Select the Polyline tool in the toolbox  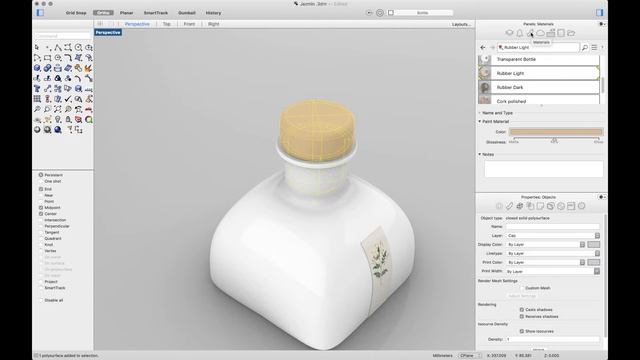pyautogui.click(x=58, y=47)
